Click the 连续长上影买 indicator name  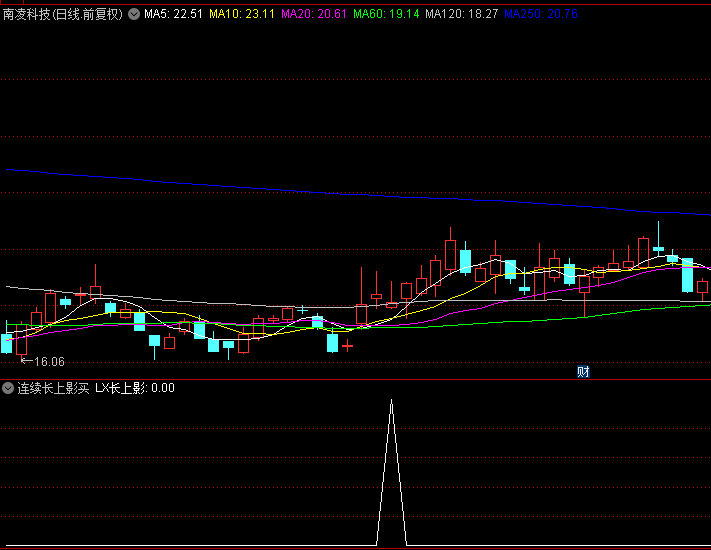54,388
